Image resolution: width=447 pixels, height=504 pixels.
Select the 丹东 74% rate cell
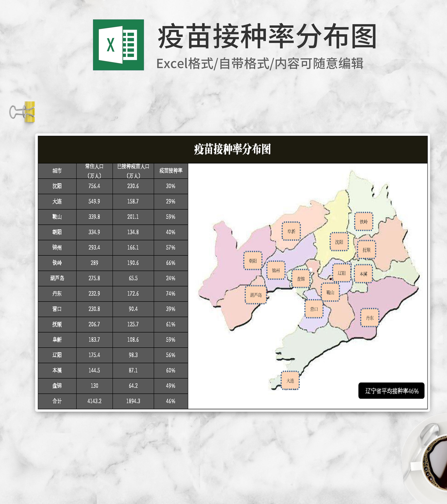171,294
